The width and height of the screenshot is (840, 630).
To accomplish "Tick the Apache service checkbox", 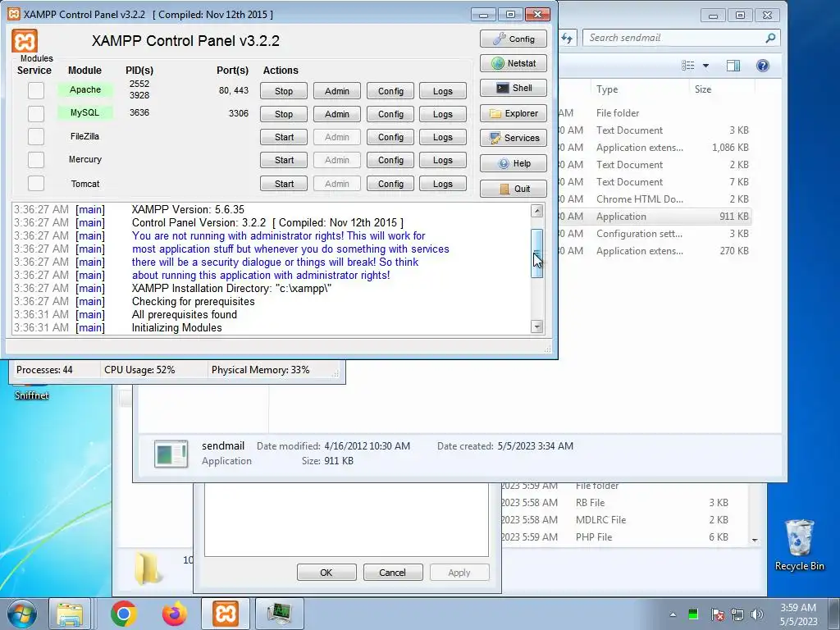I will click(36, 90).
